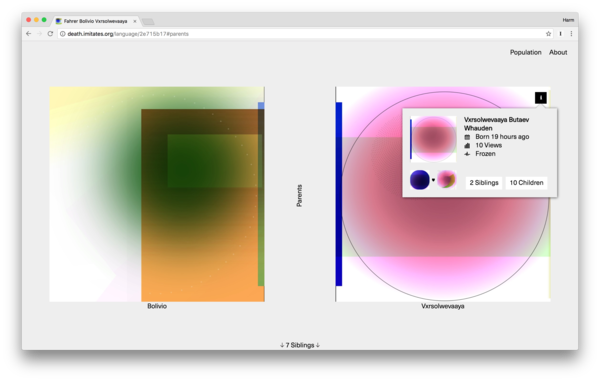The width and height of the screenshot is (600, 381).
Task: Open the popup's large pink thumbnail preview
Action: click(x=433, y=139)
